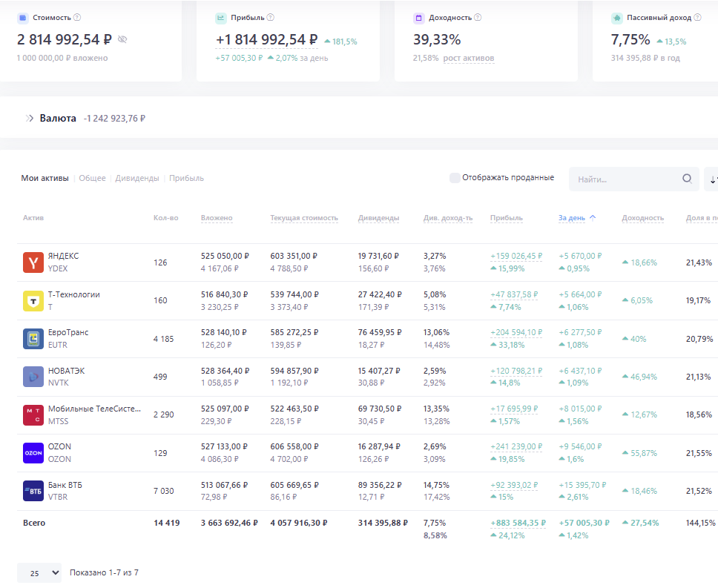This screenshot has height=588, width=718.
Task: Open the rows-per-page dropdown showing 25
Action: [x=39, y=573]
